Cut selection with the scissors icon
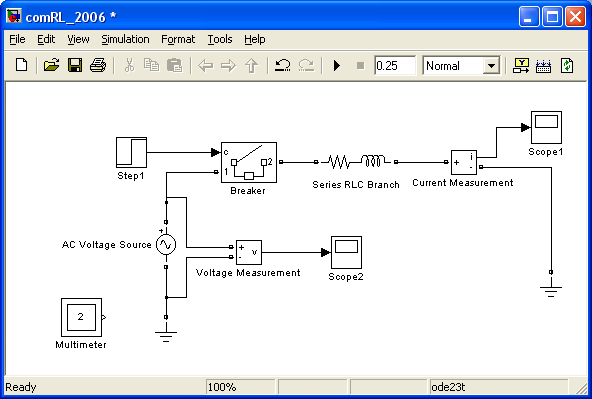592x399 pixels. pyautogui.click(x=129, y=66)
